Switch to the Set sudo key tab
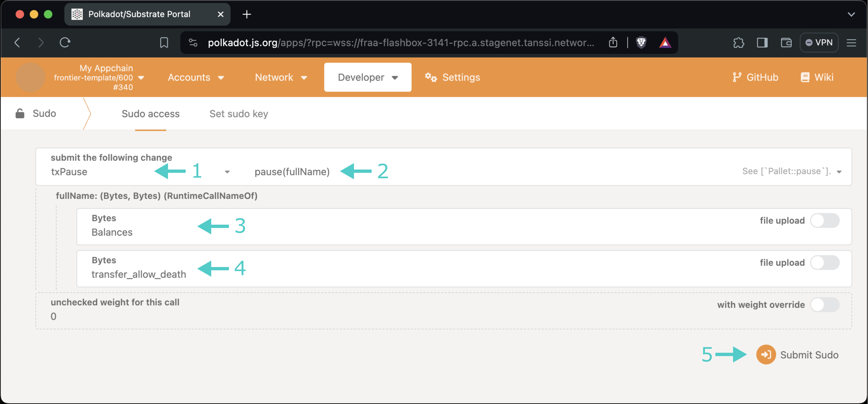This screenshot has height=404, width=868. point(238,114)
